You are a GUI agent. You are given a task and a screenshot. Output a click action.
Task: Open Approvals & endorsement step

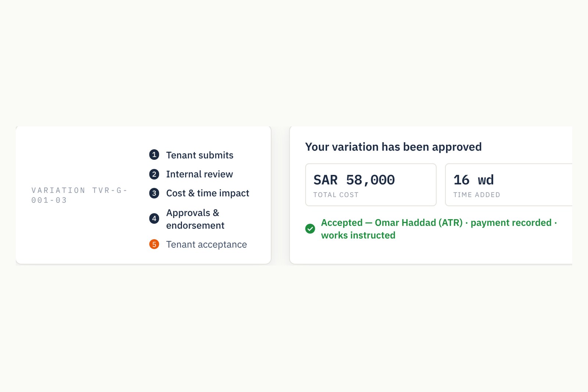[x=195, y=219]
